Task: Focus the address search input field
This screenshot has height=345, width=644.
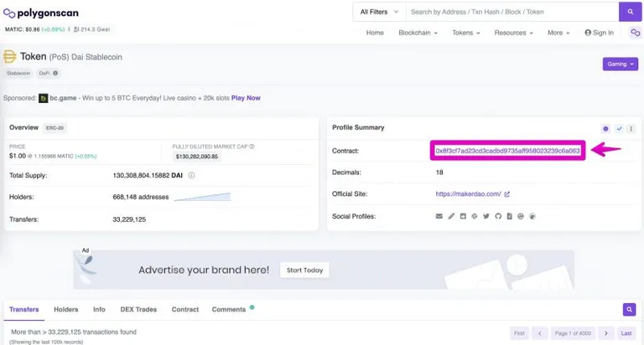Action: click(x=512, y=12)
